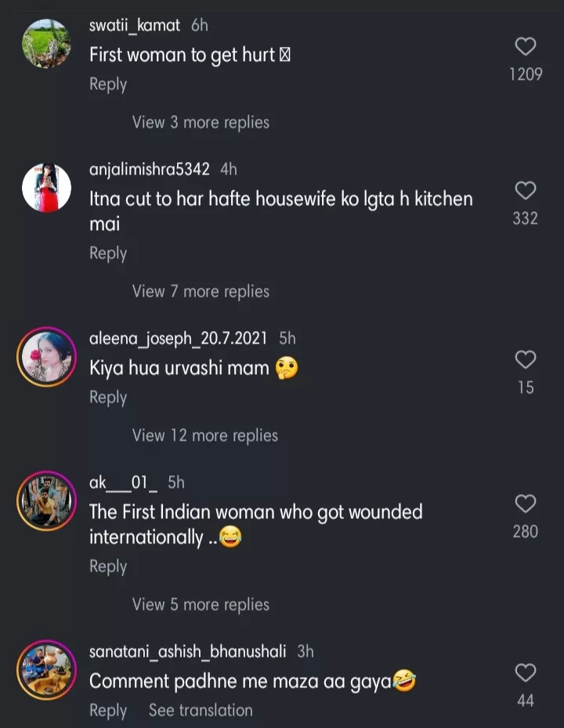Open sanatani_ashish_bhanushali's avatar

click(46, 670)
